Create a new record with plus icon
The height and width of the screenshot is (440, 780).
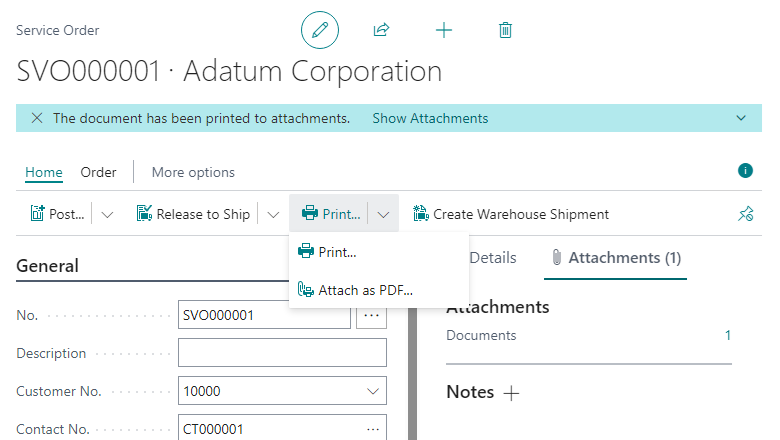click(x=444, y=30)
